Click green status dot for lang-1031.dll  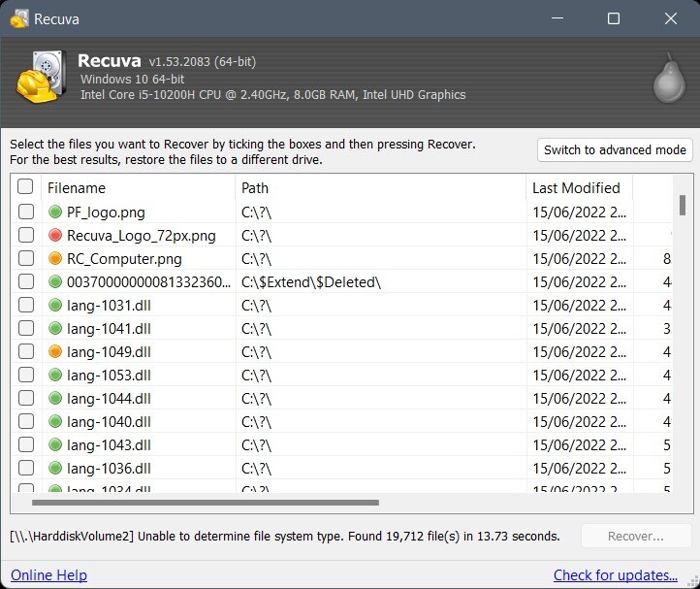[x=55, y=305]
